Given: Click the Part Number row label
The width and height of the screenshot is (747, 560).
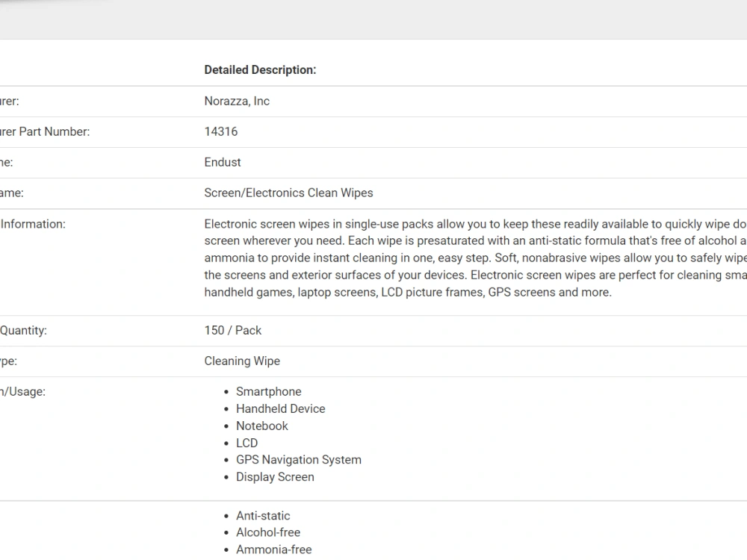Looking at the screenshot, I should coord(45,131).
